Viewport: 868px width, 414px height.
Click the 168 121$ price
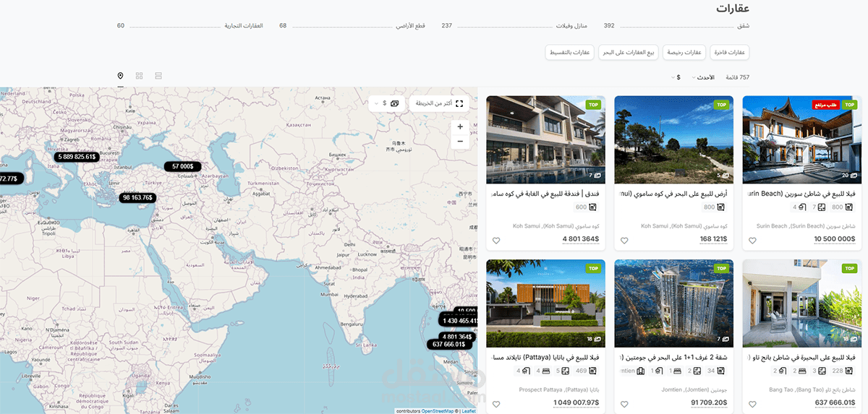click(x=713, y=239)
